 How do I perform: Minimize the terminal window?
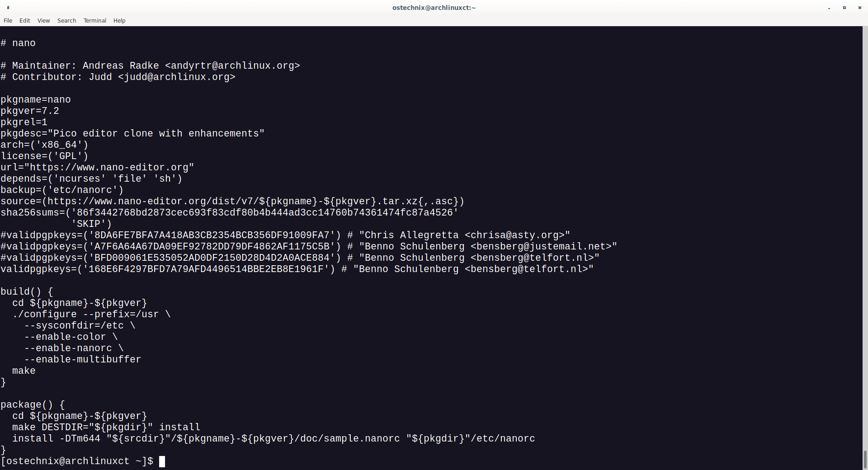829,8
